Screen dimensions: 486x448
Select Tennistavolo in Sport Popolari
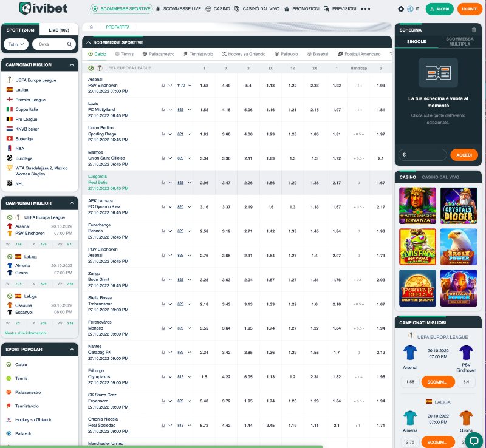(27, 406)
